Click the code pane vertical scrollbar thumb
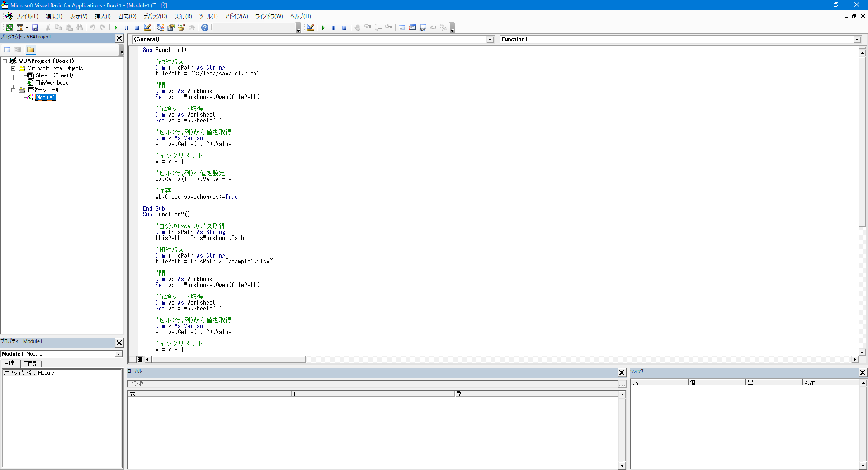Viewport: 868px width, 470px height. coord(862,141)
